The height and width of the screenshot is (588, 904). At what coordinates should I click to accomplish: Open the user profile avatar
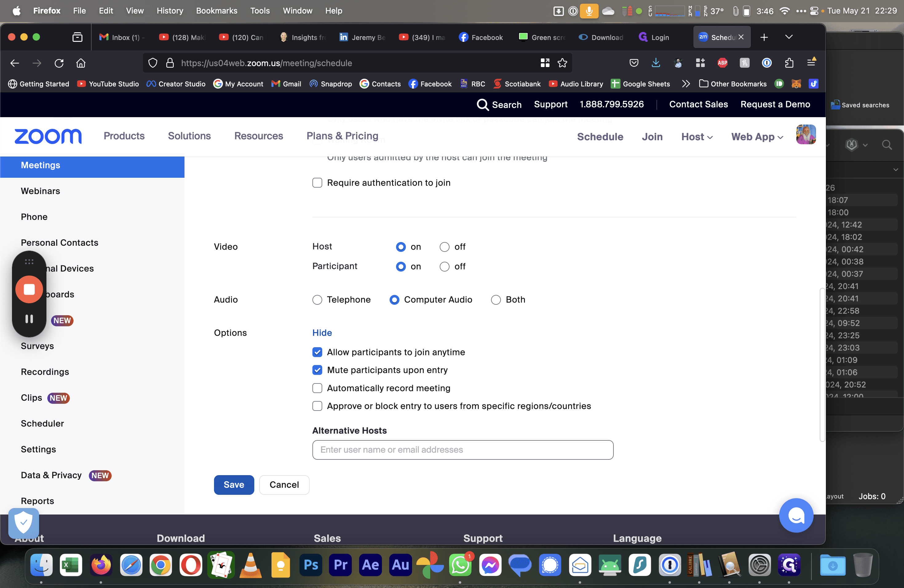[x=806, y=134]
